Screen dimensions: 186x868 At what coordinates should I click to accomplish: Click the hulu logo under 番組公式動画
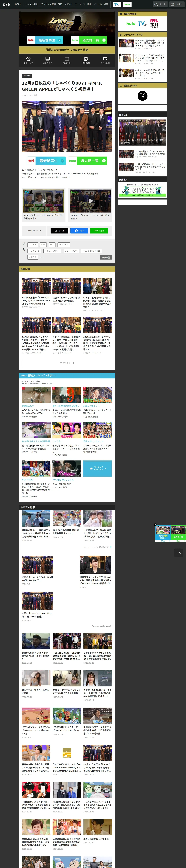click(x=131, y=24)
